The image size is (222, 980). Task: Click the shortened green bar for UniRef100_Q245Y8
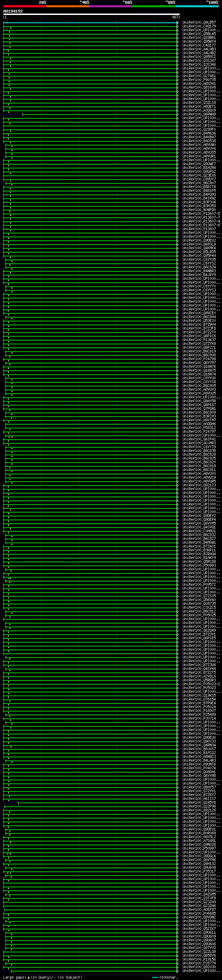[x=98, y=803]
